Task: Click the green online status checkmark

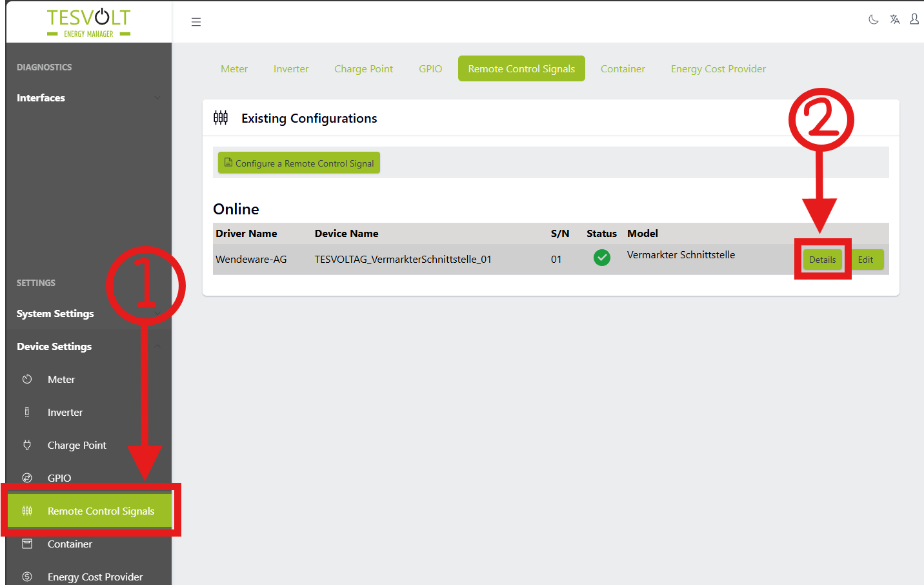Action: coord(601,258)
